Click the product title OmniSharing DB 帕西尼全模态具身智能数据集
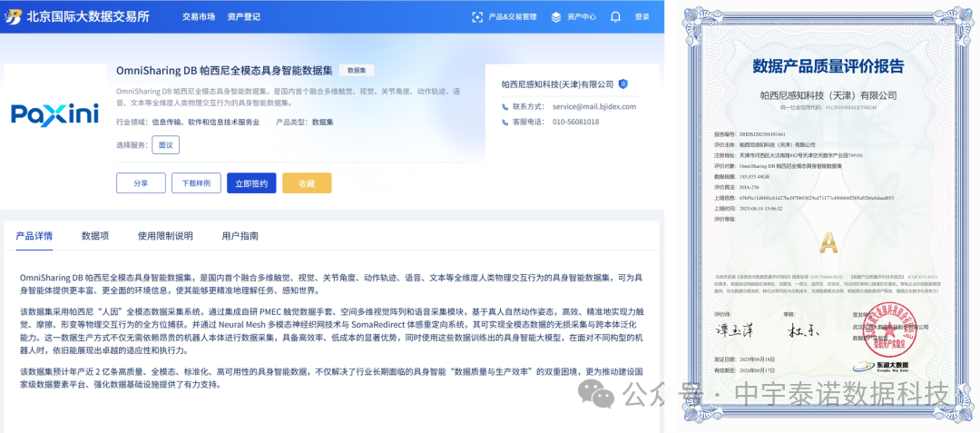 click(224, 70)
